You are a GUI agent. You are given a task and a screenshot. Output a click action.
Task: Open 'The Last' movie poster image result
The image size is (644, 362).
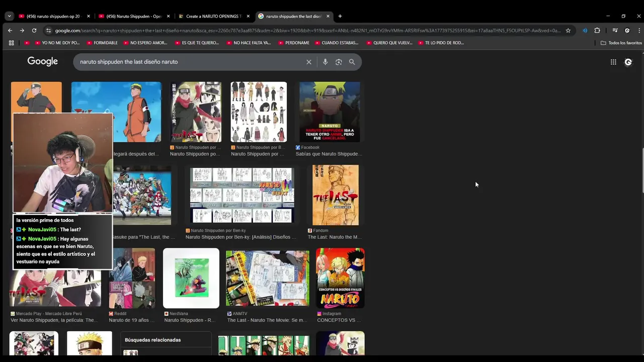[x=196, y=112]
